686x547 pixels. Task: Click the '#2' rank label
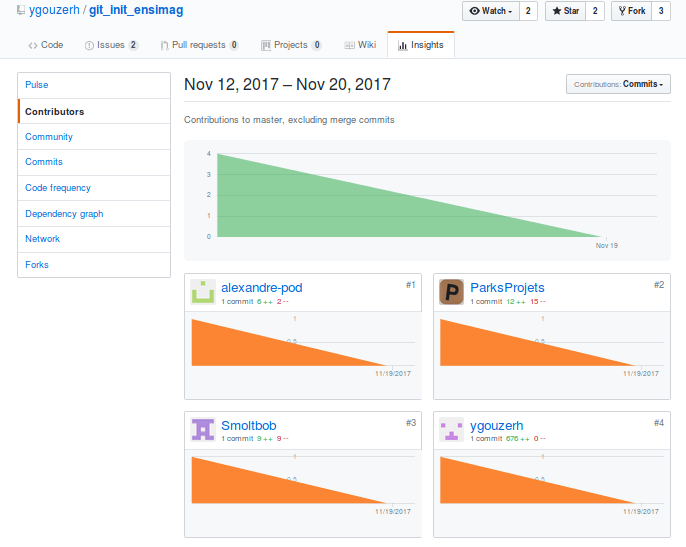[659, 285]
